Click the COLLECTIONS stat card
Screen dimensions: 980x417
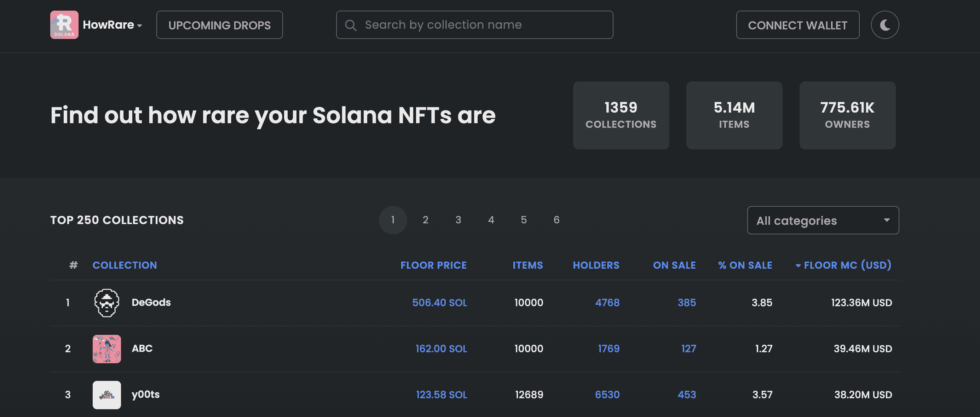621,115
